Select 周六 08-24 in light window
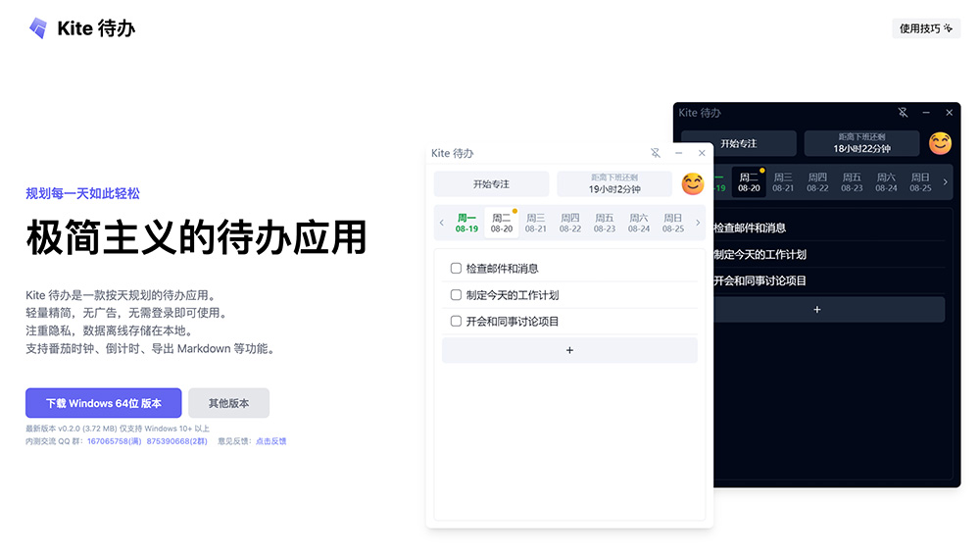Viewport: 980px width, 558px height. click(x=639, y=223)
